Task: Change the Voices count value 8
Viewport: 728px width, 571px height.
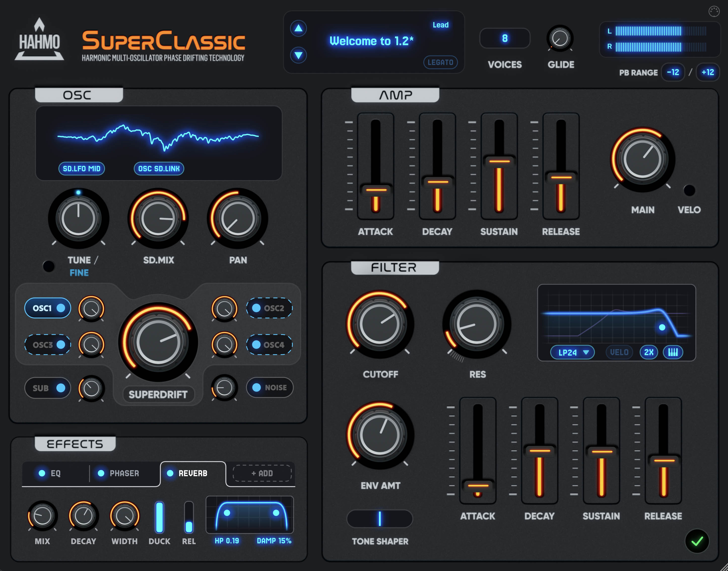Action: pos(505,38)
